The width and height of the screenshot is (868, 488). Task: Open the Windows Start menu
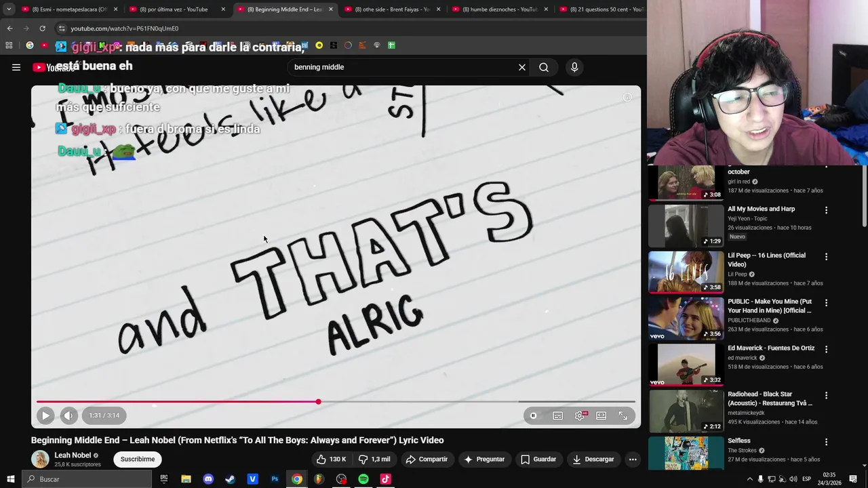click(x=10, y=479)
